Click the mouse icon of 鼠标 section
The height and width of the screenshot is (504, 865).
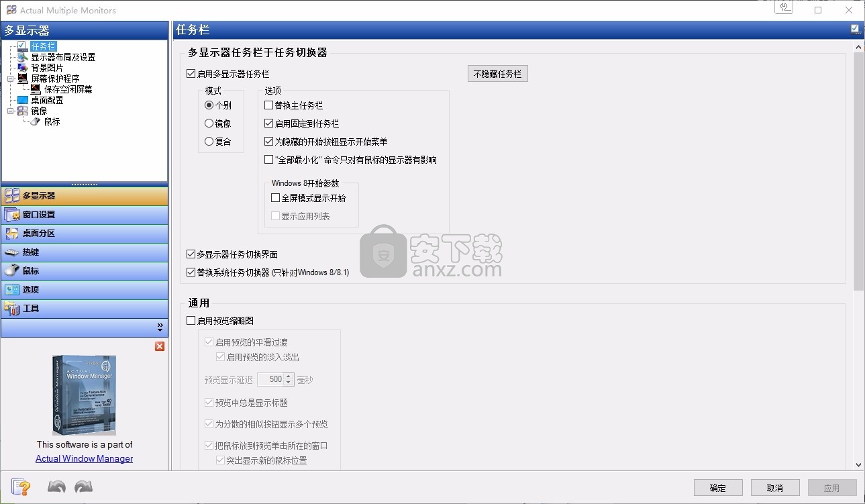coord(12,271)
